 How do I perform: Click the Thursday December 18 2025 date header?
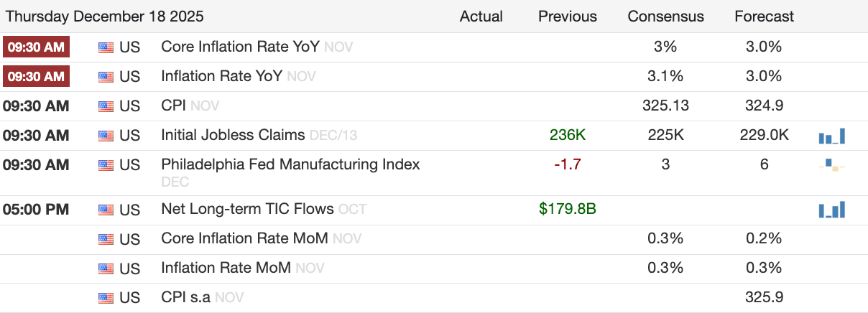105,17
